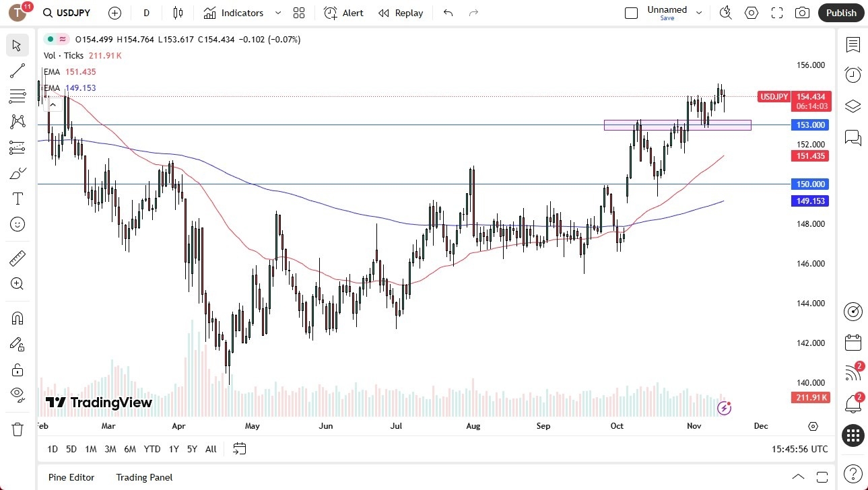Lock all drawing tools
868x490 pixels.
pyautogui.click(x=17, y=369)
